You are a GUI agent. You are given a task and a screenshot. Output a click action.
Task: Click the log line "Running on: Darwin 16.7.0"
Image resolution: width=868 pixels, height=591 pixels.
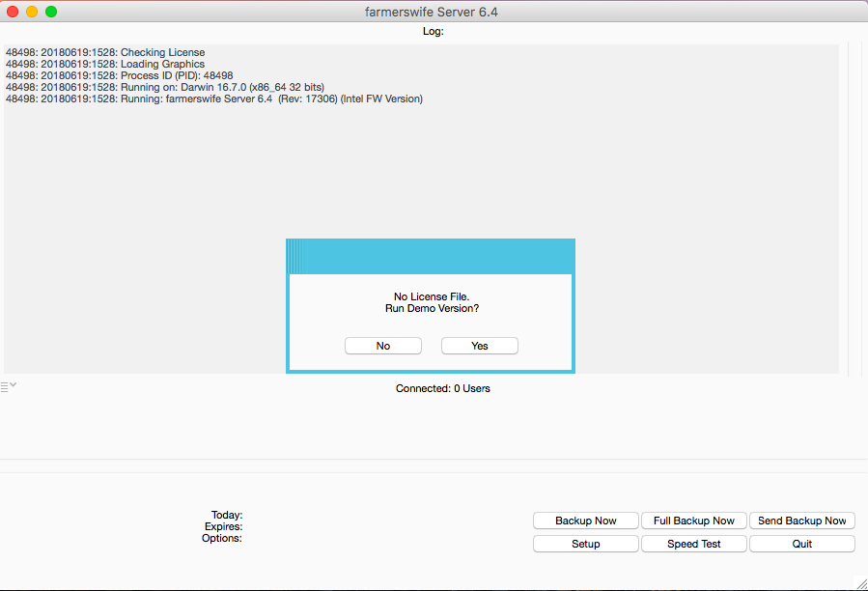pyautogui.click(x=165, y=87)
